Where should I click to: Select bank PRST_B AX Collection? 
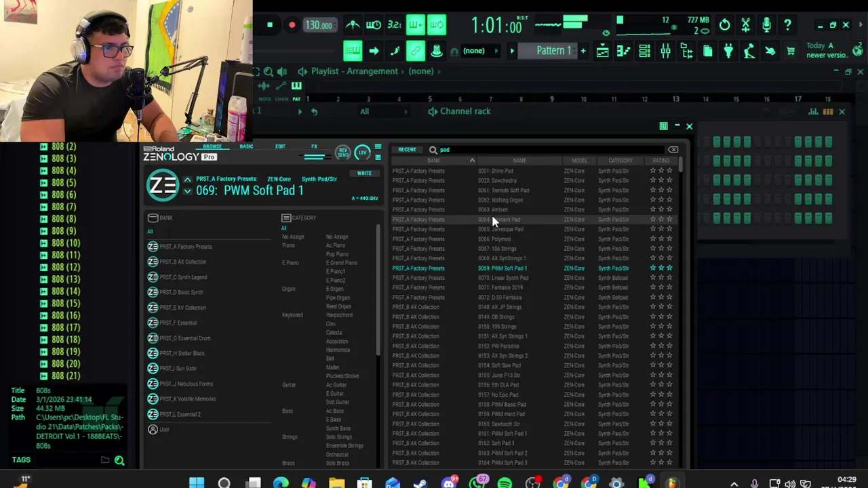coord(183,262)
